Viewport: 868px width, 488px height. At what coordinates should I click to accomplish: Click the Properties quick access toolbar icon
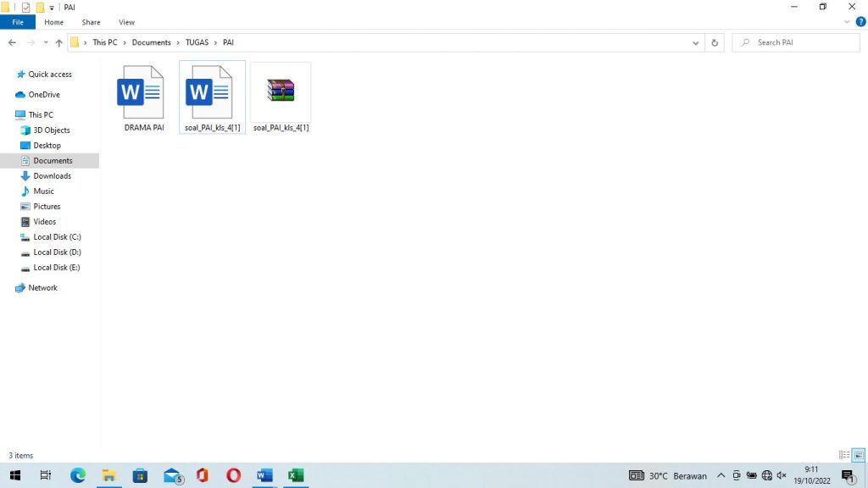pos(26,7)
